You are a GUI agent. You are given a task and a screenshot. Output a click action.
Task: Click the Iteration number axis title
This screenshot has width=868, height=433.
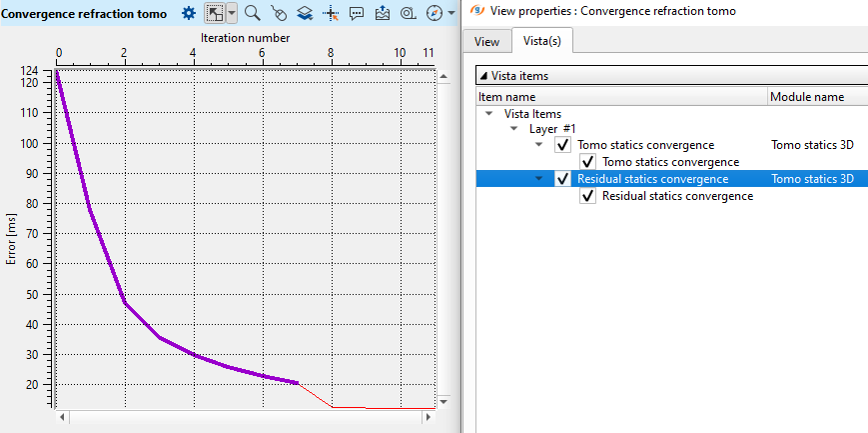(246, 38)
